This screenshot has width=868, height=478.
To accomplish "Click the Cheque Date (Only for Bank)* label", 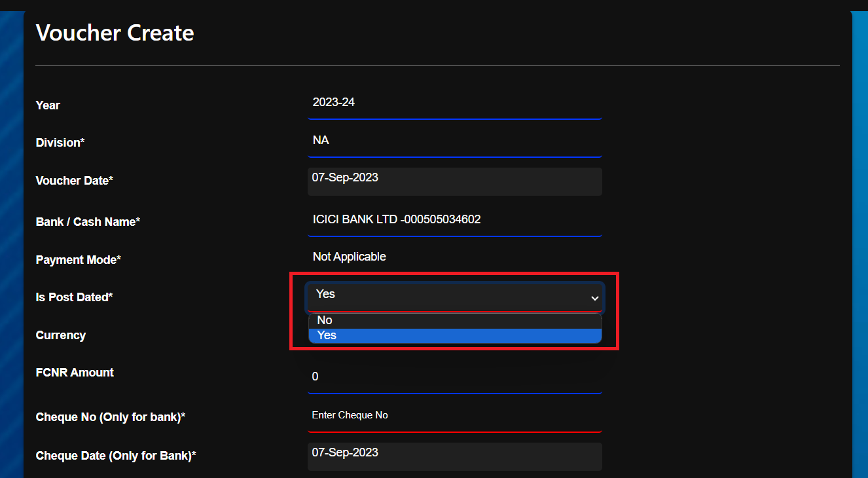I will (116, 455).
